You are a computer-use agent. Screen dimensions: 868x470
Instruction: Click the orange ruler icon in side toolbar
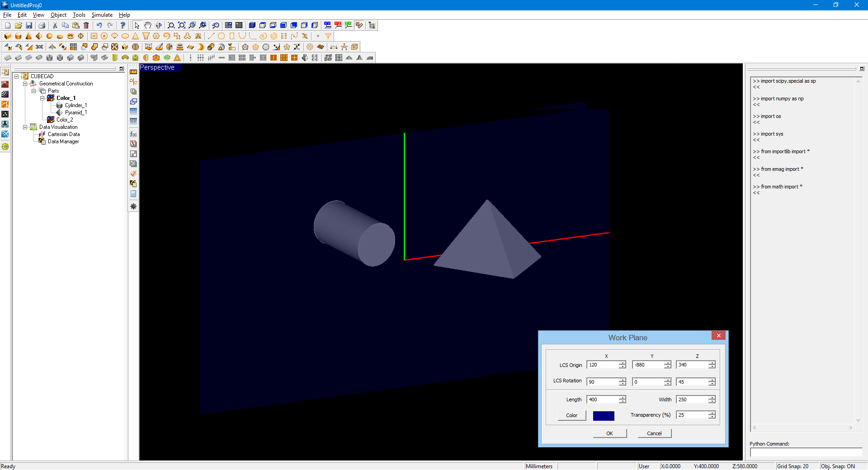pos(133,72)
